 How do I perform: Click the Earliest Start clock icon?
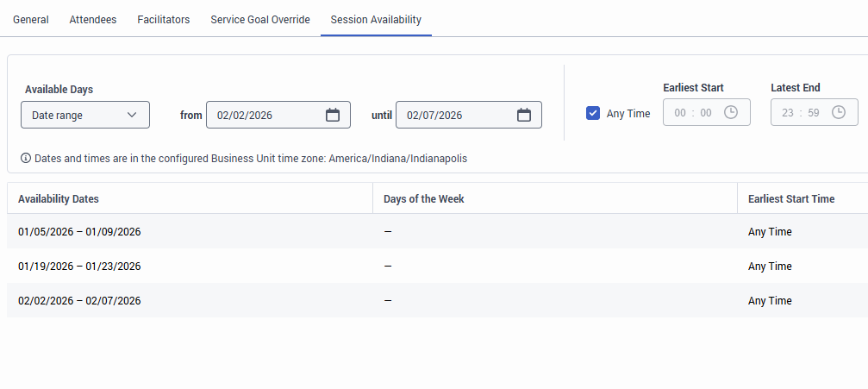click(x=731, y=113)
